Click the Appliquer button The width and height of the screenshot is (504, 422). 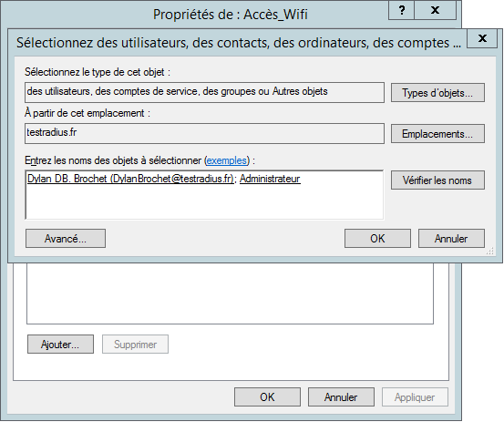(x=415, y=397)
